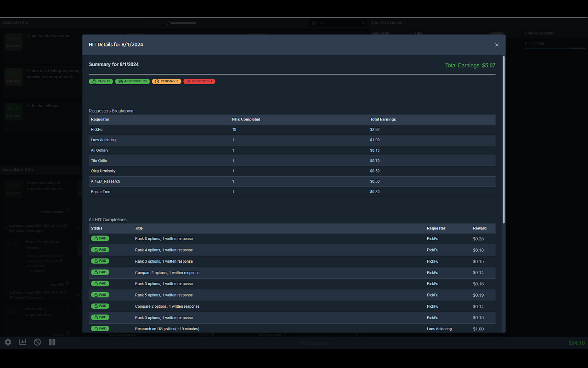This screenshot has width=588, height=368.
Task: Click the slider at top of Available HITs
Action: [169, 23]
